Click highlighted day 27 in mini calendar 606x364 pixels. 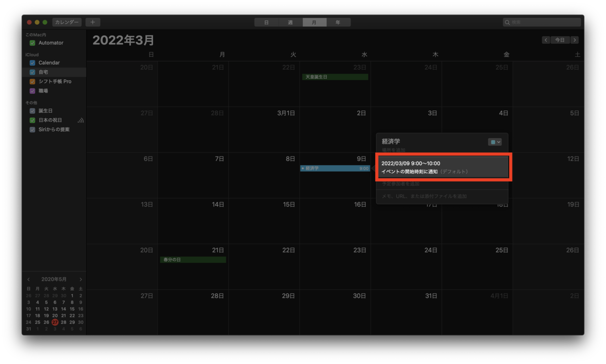(x=55, y=322)
